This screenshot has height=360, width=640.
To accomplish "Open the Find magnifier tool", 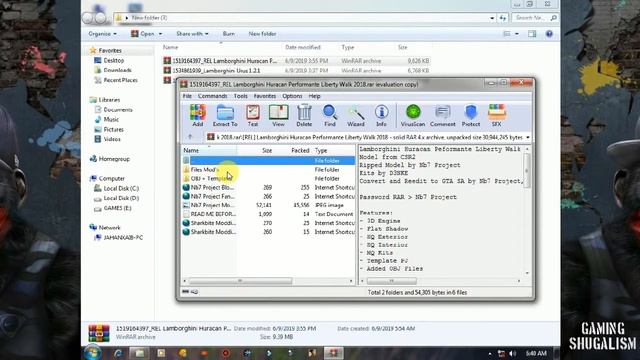I will [330, 115].
